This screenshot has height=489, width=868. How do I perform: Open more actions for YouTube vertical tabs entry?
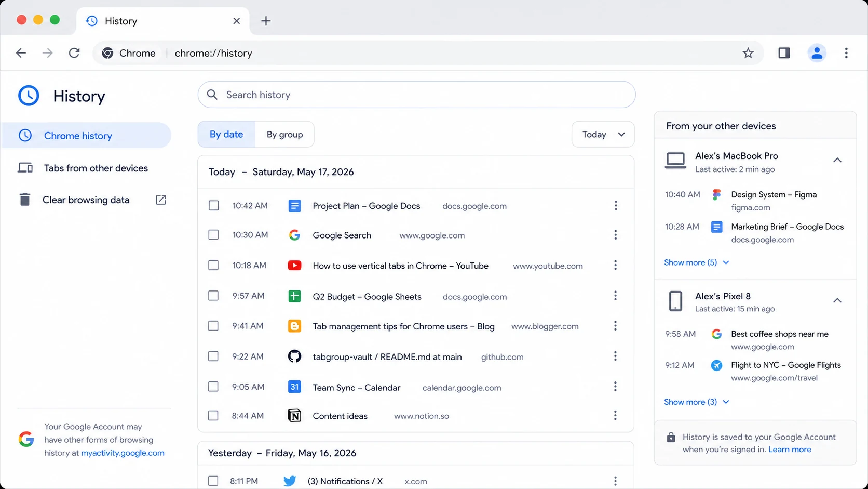tap(616, 266)
